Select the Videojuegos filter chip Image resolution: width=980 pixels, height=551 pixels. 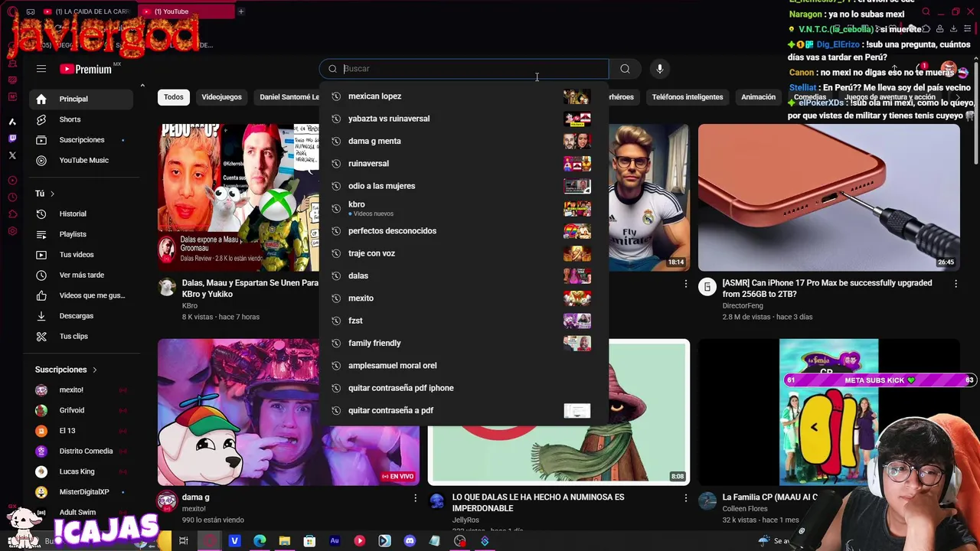point(221,97)
